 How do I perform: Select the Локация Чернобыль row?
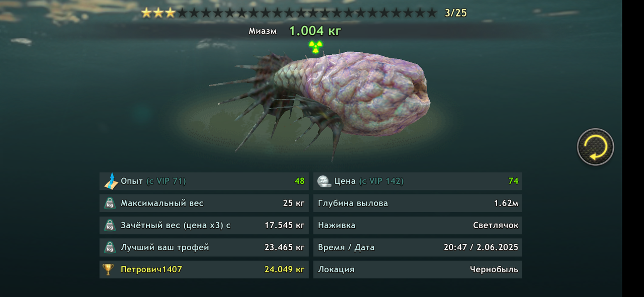click(418, 269)
